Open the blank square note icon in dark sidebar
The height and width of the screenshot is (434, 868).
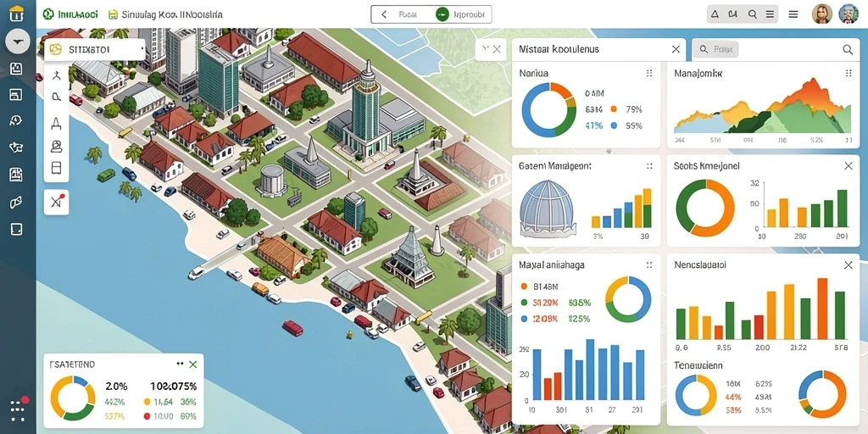coord(16,229)
